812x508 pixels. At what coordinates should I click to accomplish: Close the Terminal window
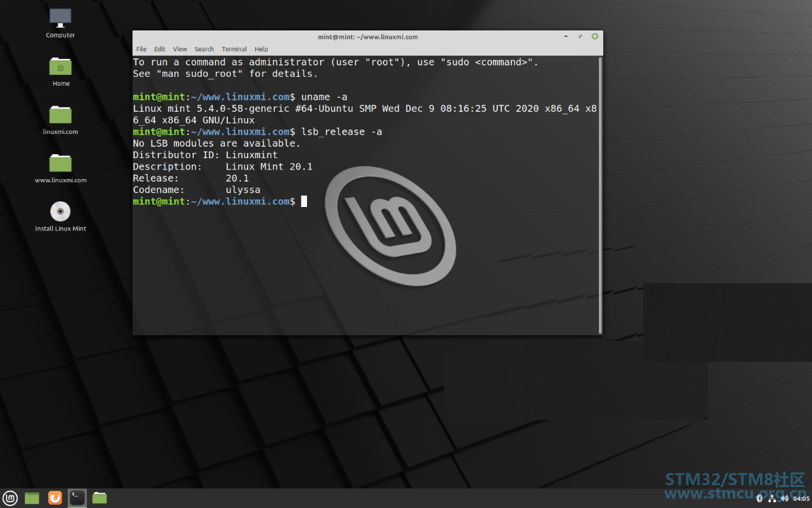595,37
